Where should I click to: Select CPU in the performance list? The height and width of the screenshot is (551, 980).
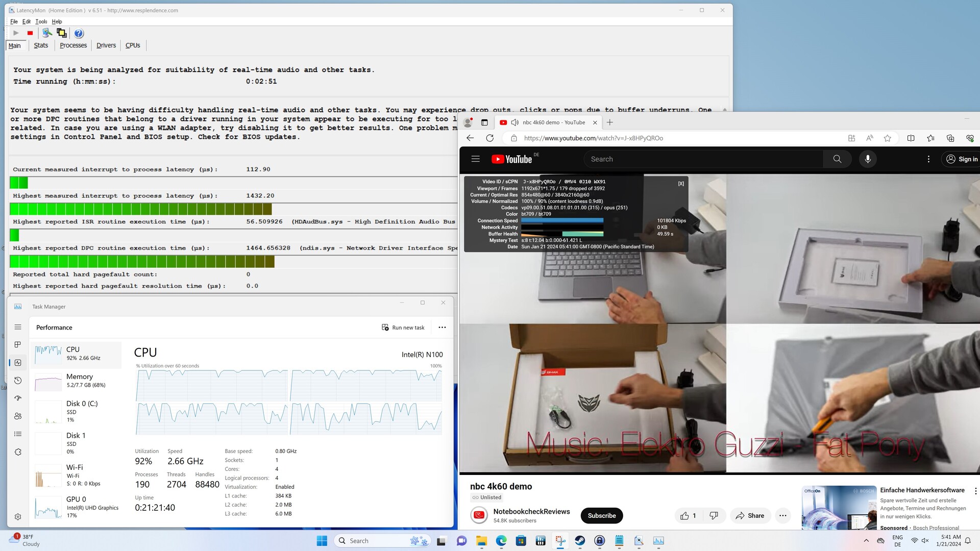(76, 354)
